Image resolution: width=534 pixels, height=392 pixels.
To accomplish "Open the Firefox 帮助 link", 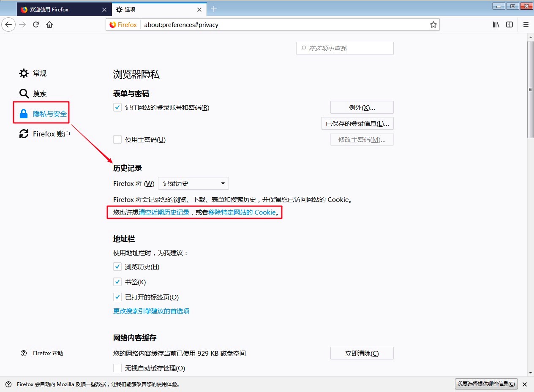I will [x=48, y=353].
